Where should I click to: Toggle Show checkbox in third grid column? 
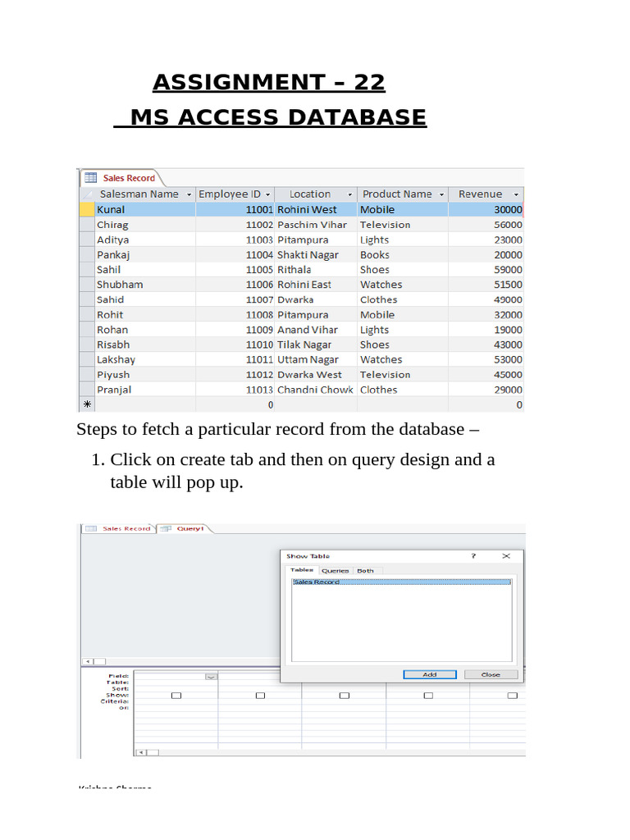point(345,696)
